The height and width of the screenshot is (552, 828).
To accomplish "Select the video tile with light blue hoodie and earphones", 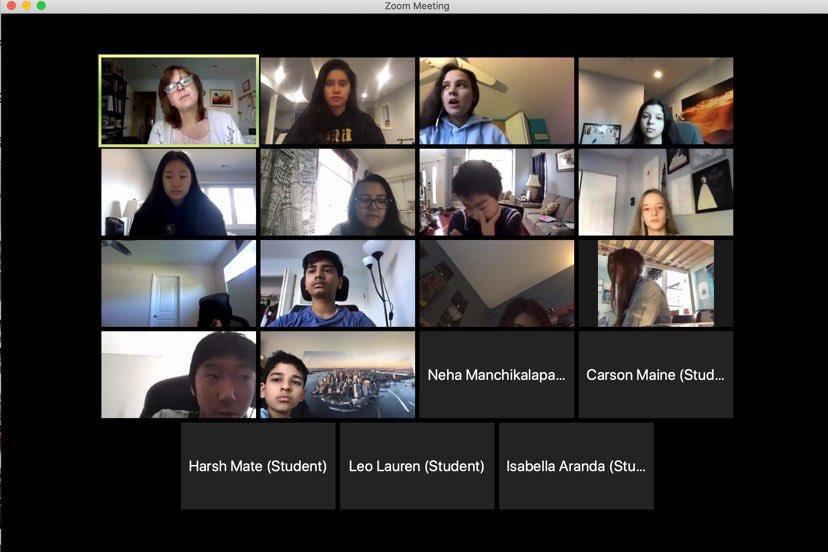I will (x=496, y=101).
